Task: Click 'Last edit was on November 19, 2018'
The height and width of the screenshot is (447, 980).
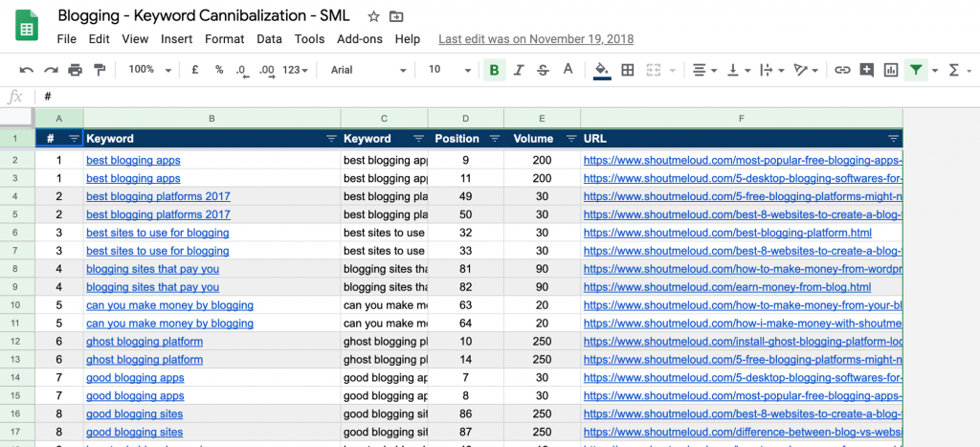Action: [x=536, y=38]
